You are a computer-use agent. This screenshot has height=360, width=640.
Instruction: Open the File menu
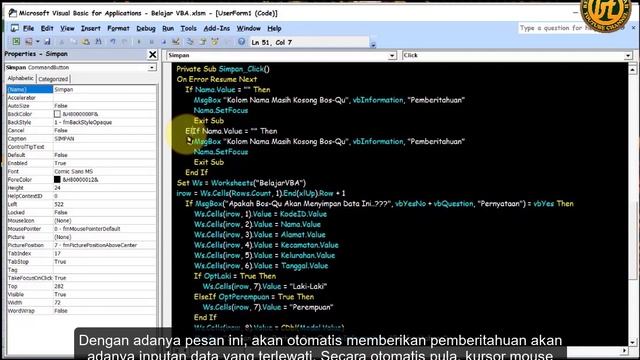(28, 28)
